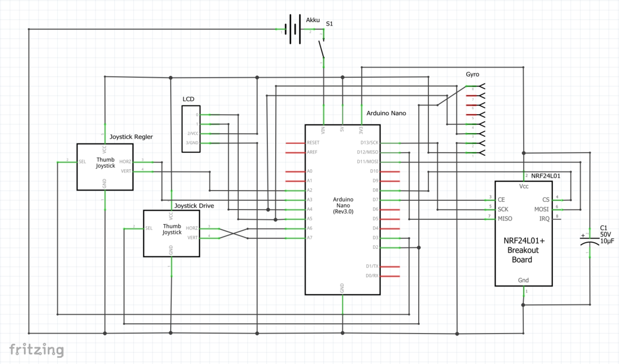
Task: Select the NRF24L01+ Breakout Board component
Action: click(523, 233)
